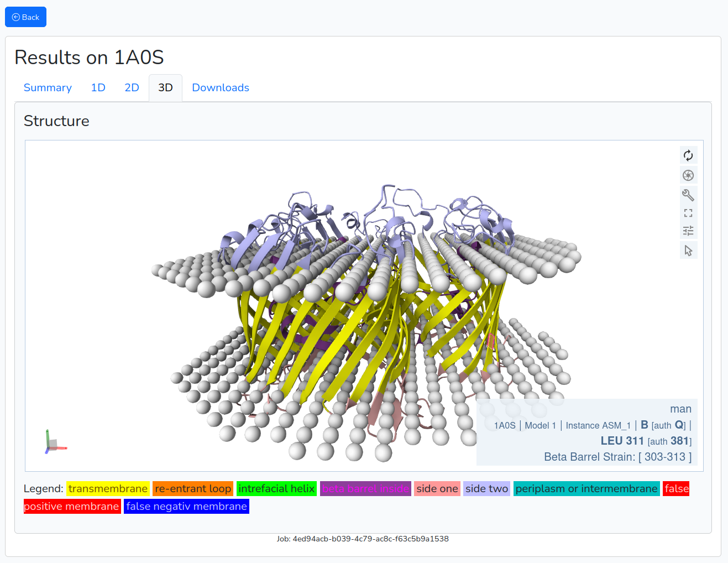Click the Results on 1A0S heading
Viewport: 728px width, 563px height.
(x=89, y=58)
